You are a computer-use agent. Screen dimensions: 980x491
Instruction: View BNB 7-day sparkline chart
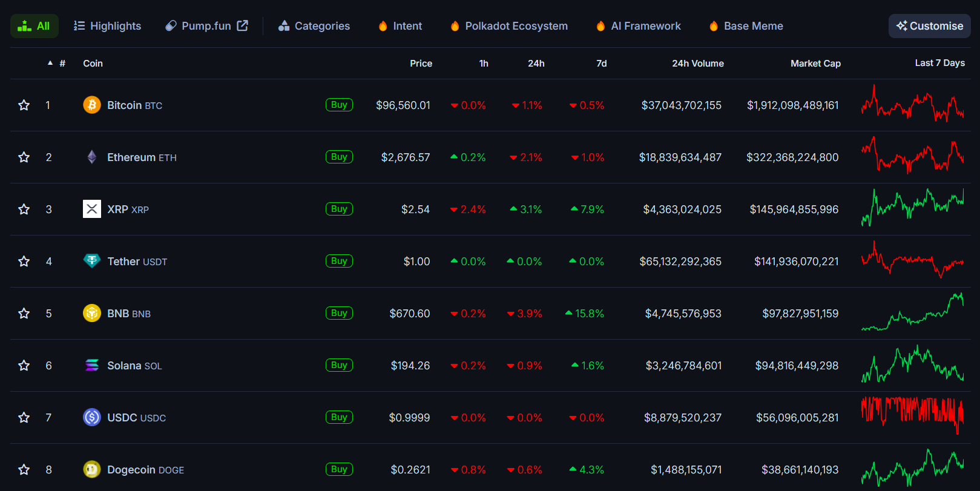(x=913, y=312)
